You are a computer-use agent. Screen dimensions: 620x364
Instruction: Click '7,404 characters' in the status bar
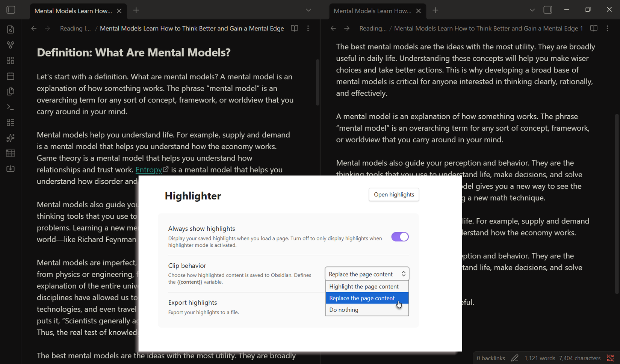click(580, 358)
